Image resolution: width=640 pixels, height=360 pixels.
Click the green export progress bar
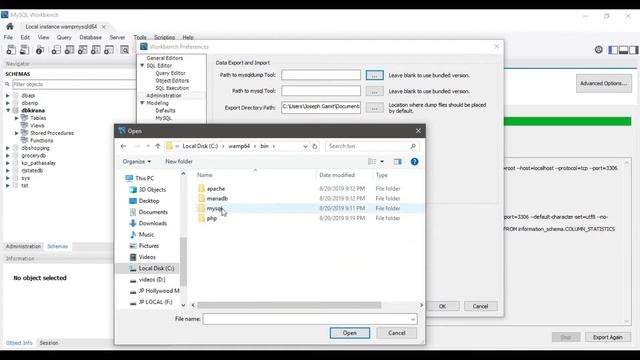click(x=568, y=121)
